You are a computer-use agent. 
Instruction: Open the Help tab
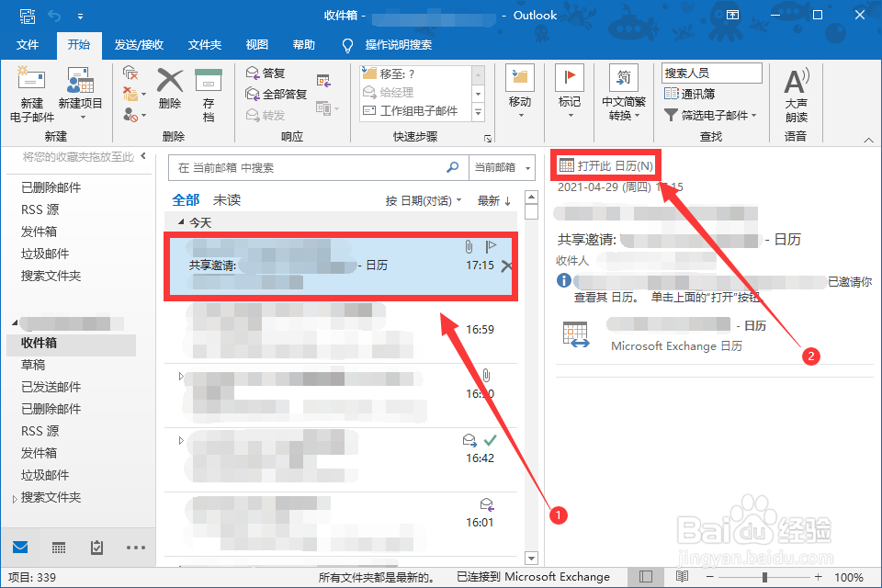304,45
